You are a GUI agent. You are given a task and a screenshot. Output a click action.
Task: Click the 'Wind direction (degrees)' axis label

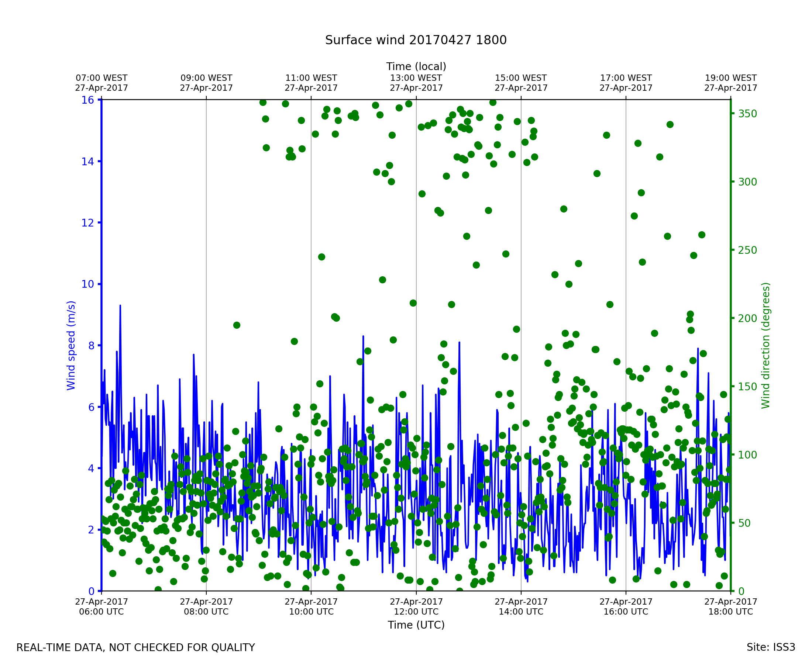click(x=765, y=345)
